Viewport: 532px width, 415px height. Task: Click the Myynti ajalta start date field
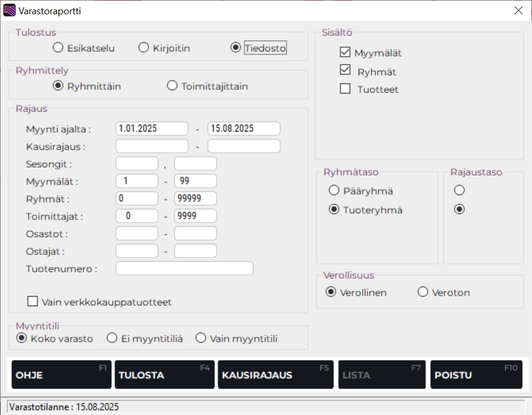coord(152,128)
